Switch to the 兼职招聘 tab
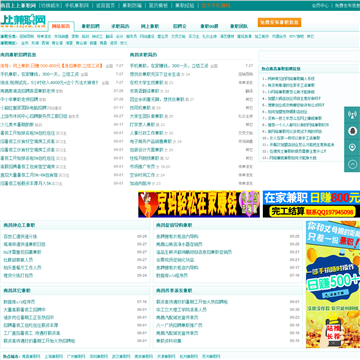 pyautogui.click(x=90, y=26)
